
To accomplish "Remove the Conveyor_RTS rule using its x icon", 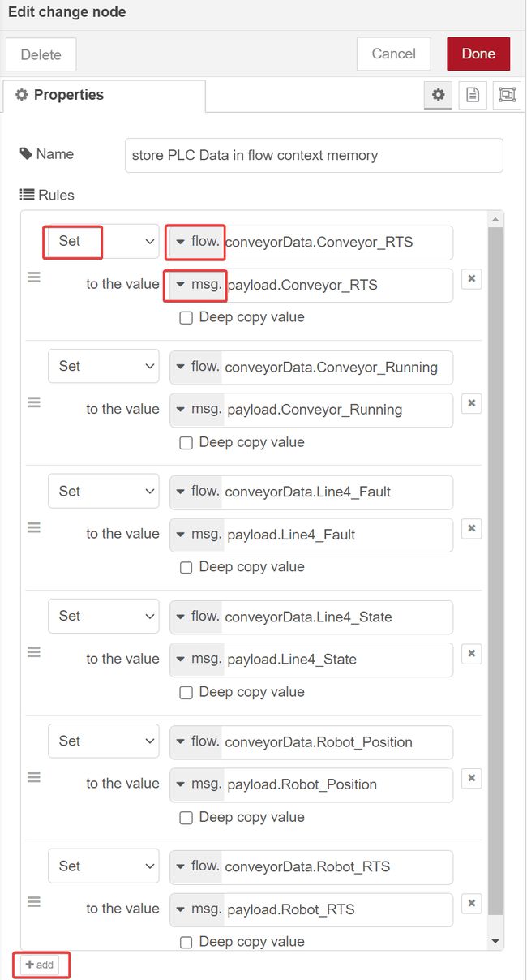I will (471, 278).
